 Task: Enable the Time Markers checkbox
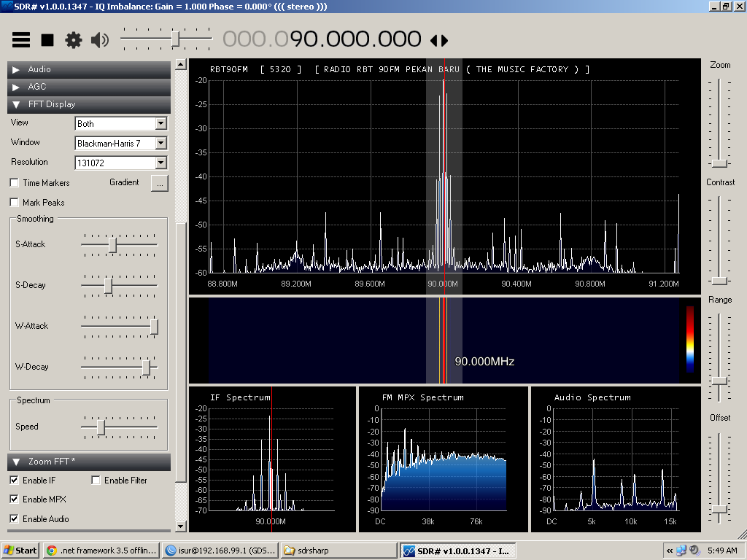pyautogui.click(x=15, y=183)
